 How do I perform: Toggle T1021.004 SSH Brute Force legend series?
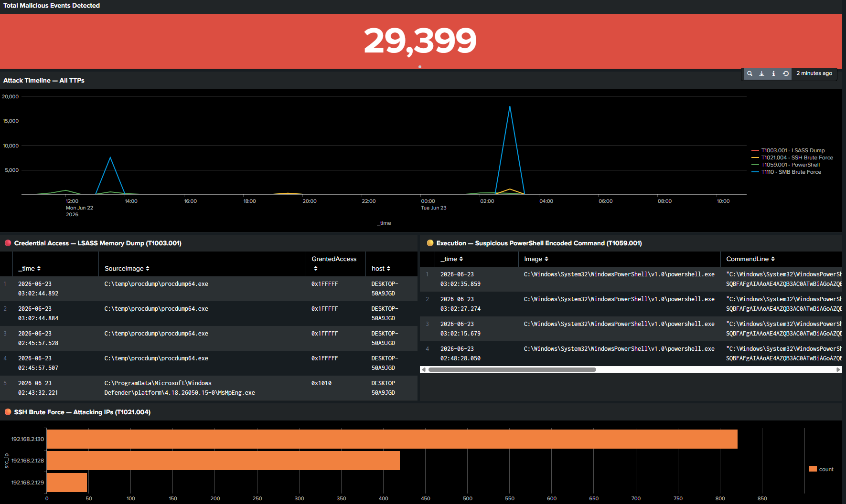tap(792, 157)
